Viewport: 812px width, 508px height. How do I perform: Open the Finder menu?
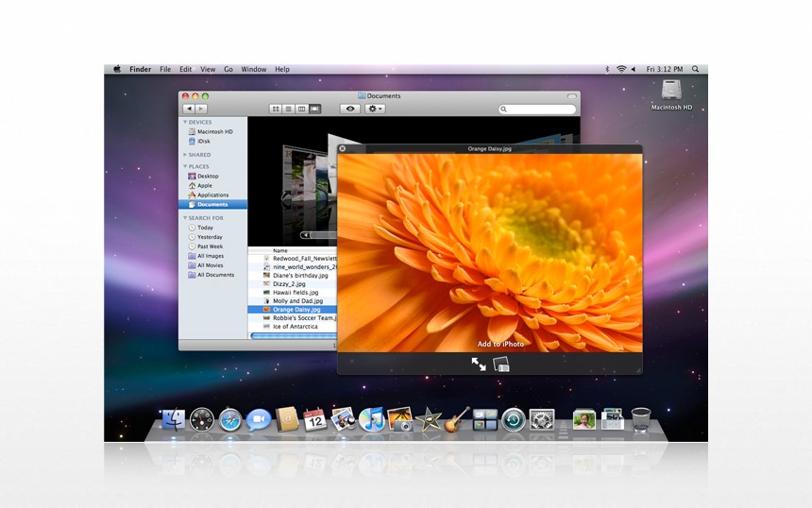pos(141,69)
